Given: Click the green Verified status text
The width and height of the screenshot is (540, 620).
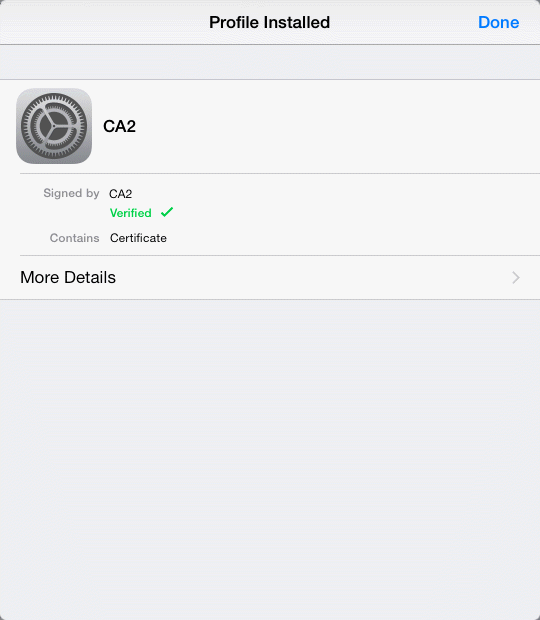Looking at the screenshot, I should [x=130, y=213].
